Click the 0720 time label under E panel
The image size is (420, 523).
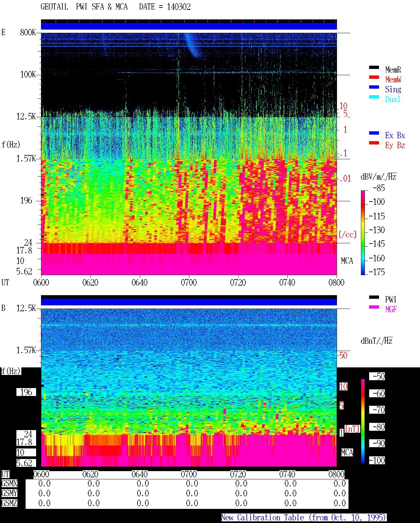tap(238, 282)
